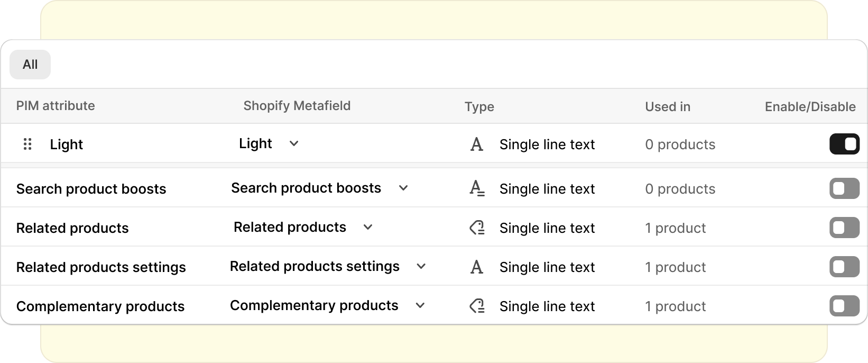Click the PIM attribute column header
The image size is (868, 363).
tap(56, 106)
